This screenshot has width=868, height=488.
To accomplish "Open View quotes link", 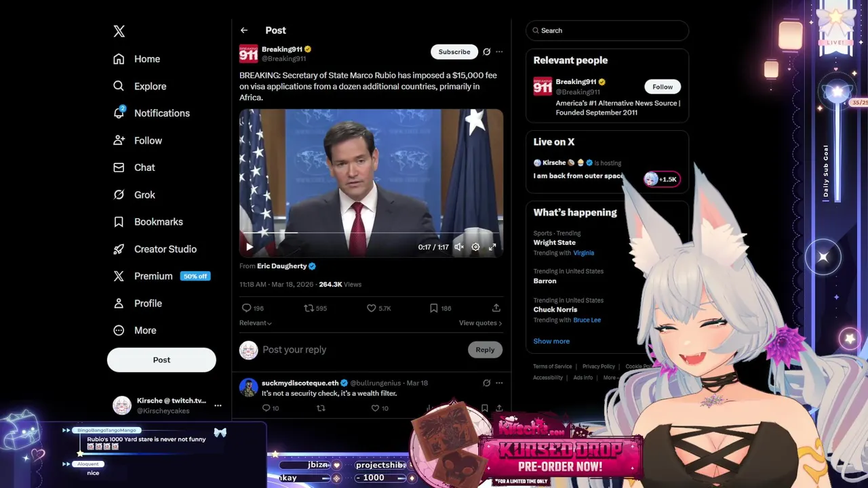I will click(x=480, y=323).
